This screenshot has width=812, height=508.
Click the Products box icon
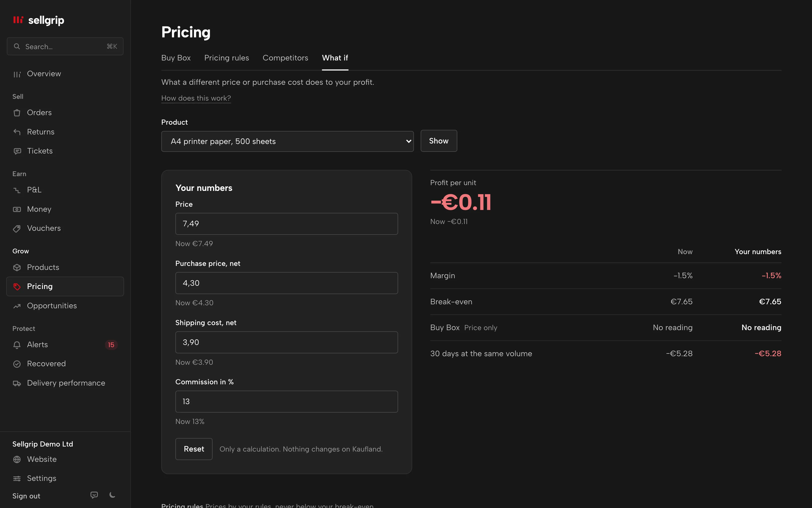pyautogui.click(x=17, y=267)
